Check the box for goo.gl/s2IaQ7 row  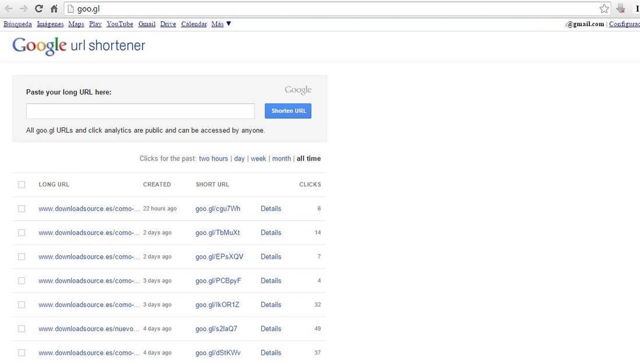pos(22,329)
